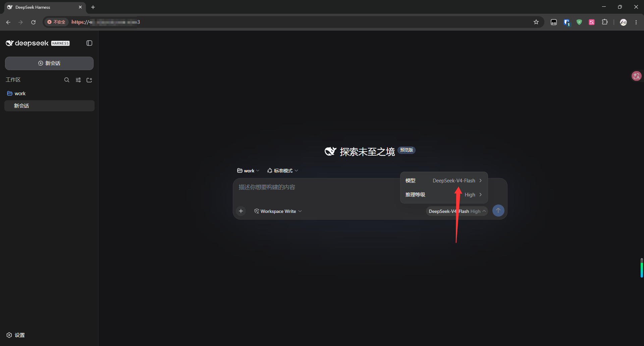Create a new workspace folder icon

point(89,80)
